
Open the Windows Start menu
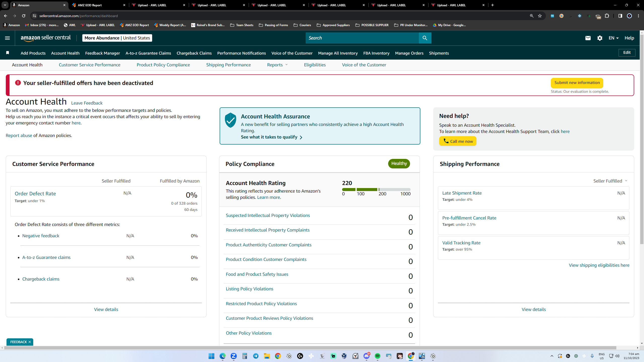[211, 356]
